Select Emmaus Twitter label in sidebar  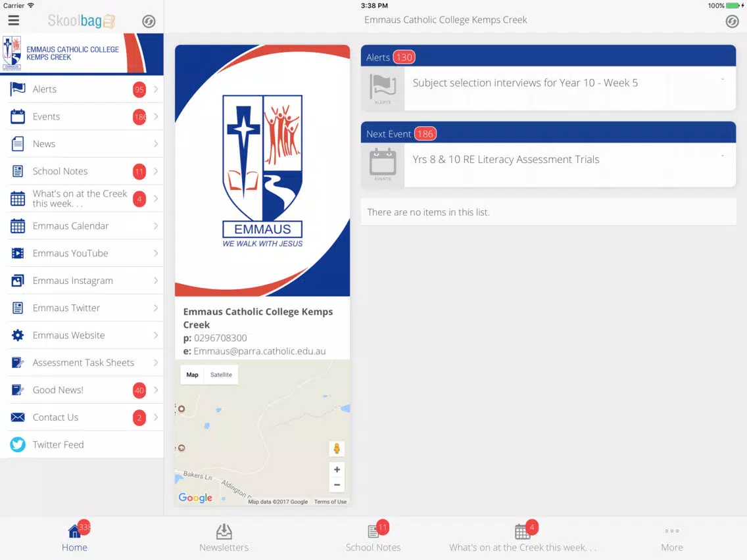click(66, 308)
